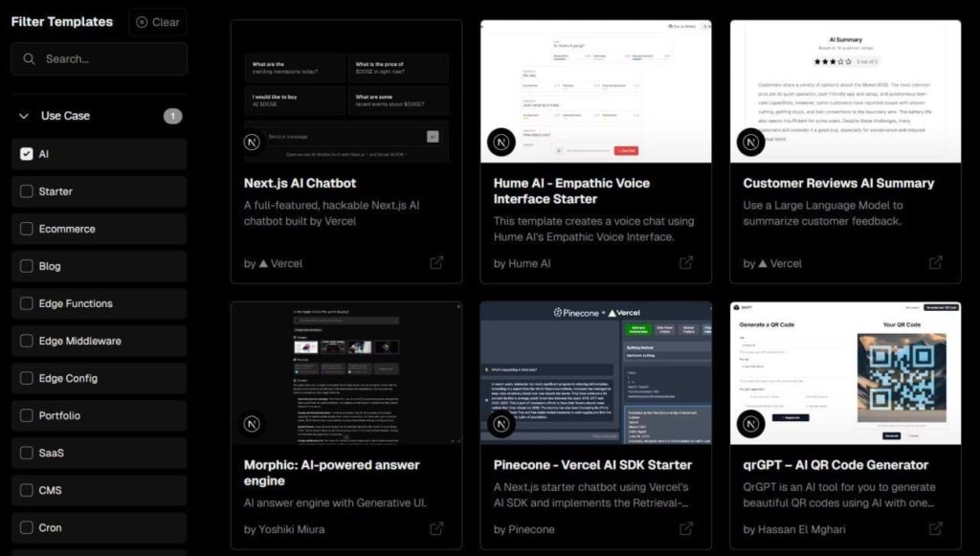The height and width of the screenshot is (556, 980).
Task: Open external link icon on qrGPT card
Action: 935,528
